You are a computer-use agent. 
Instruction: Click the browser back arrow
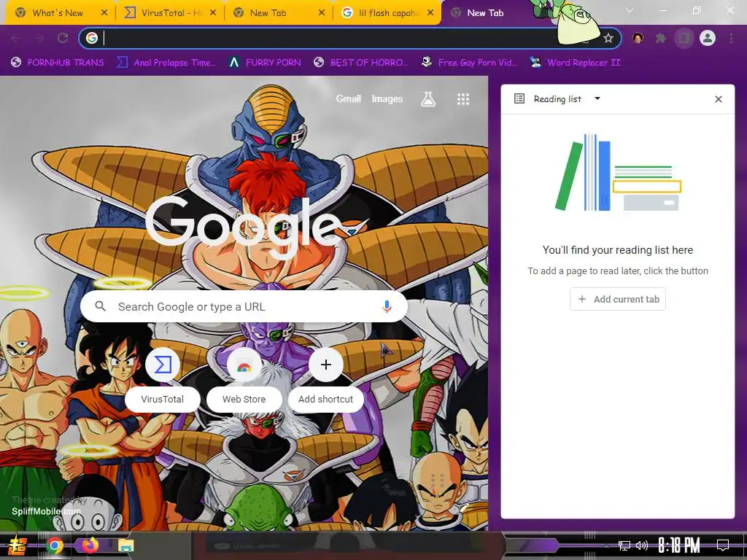16,38
